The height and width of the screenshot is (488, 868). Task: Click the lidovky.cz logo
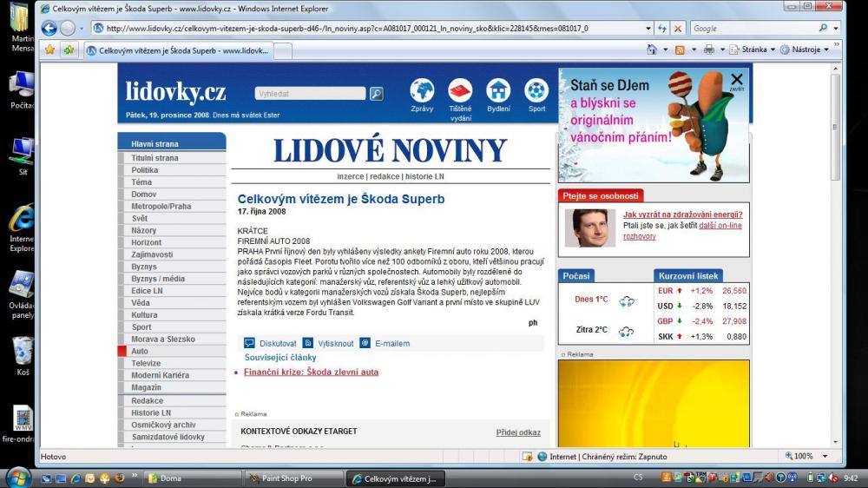point(175,92)
